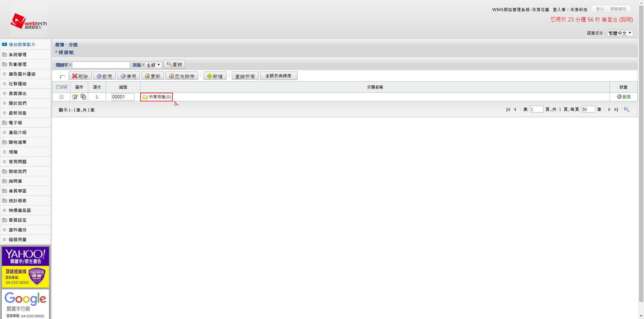
Task: Click the unchecked deselect-all box in table header
Action: pos(58,87)
